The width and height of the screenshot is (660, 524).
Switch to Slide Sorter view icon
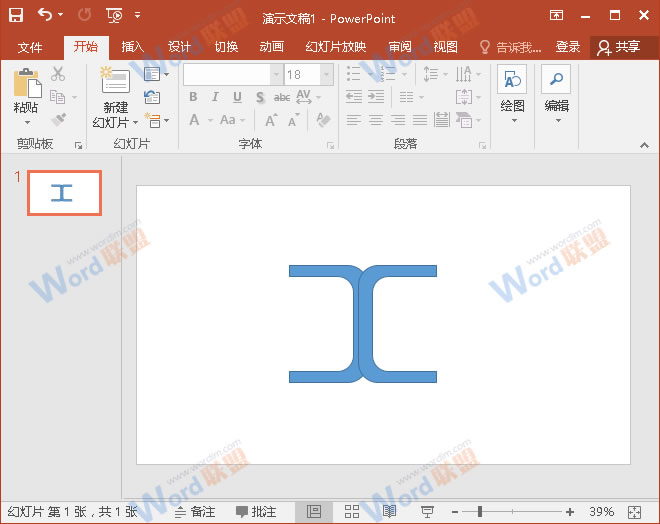[352, 511]
